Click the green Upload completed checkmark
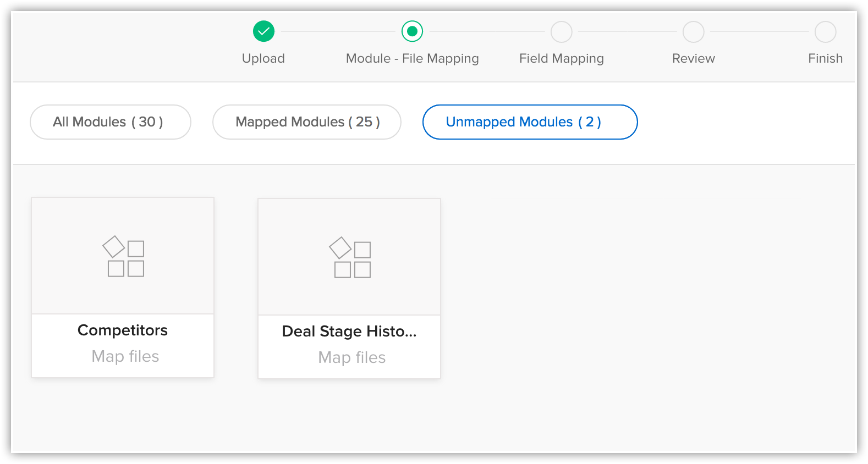The width and height of the screenshot is (868, 464). click(x=263, y=31)
